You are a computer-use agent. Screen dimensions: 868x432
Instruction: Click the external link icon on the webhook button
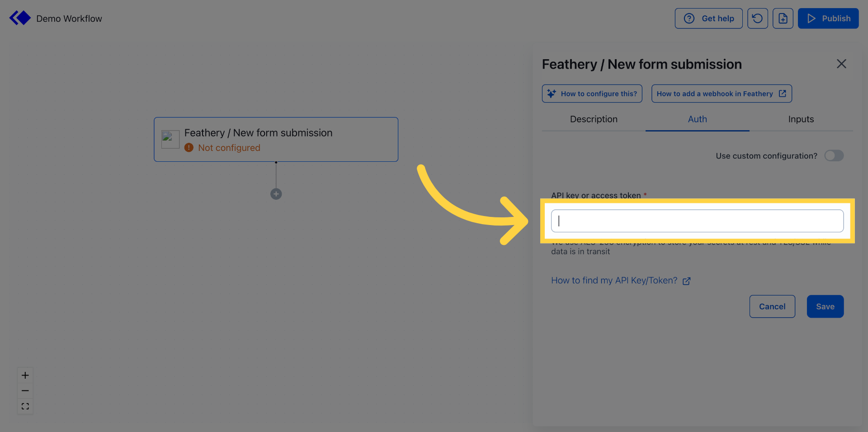[x=783, y=94]
